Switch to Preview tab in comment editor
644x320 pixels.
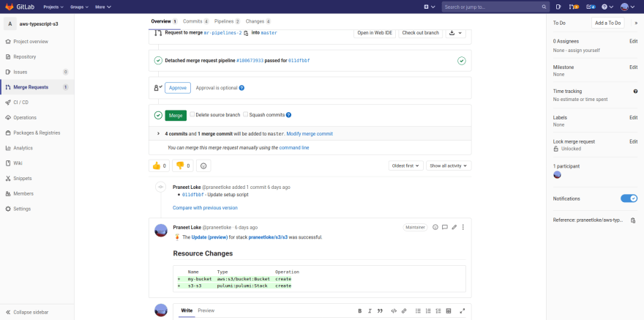(x=206, y=310)
